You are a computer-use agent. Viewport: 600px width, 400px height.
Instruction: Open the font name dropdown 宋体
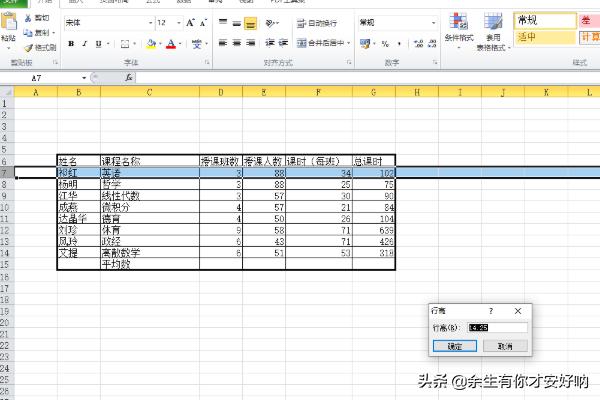tap(150, 23)
